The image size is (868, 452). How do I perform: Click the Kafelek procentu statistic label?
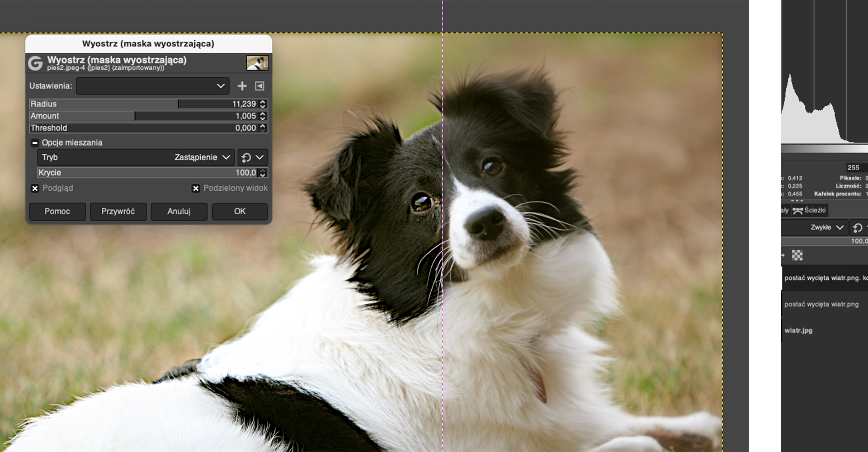coord(838,194)
